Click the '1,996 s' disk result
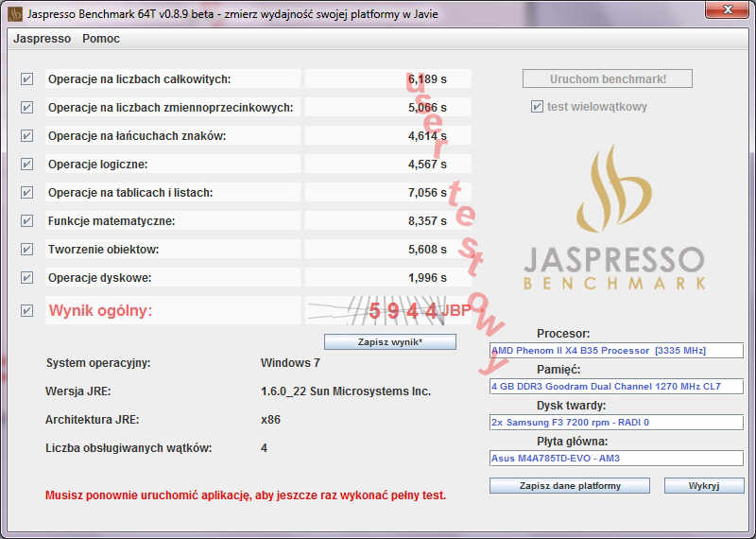Screen dimensions: 756x539 (x=427, y=277)
